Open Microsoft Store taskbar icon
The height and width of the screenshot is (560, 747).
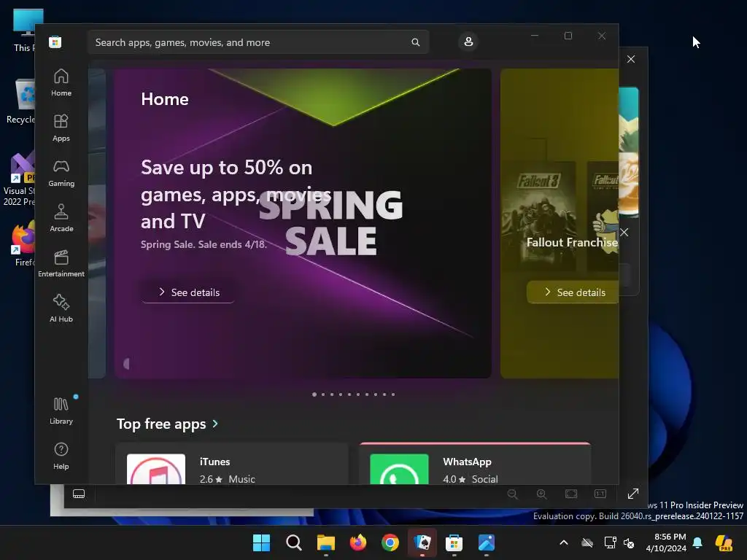click(454, 542)
